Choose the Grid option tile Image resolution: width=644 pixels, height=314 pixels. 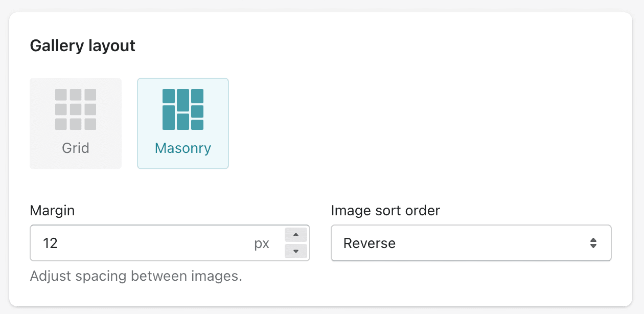pos(76,123)
